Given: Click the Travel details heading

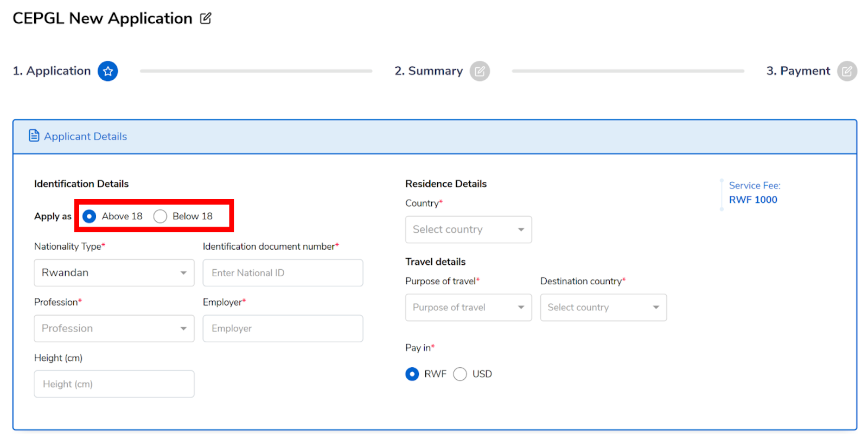Looking at the screenshot, I should tap(435, 262).
